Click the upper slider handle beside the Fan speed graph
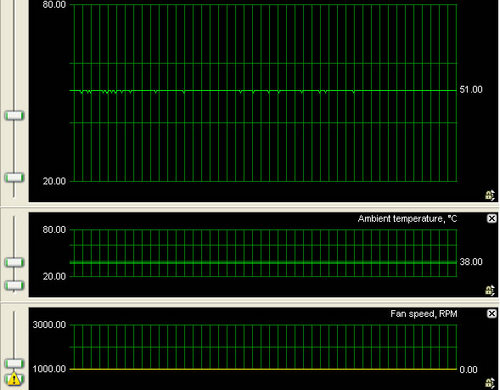Viewport: 500px width, 390px height. click(x=14, y=363)
